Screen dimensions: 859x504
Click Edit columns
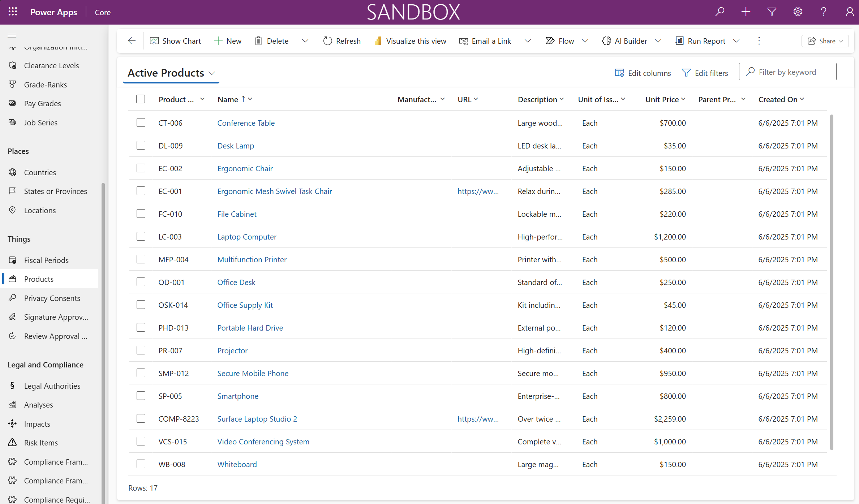(643, 73)
